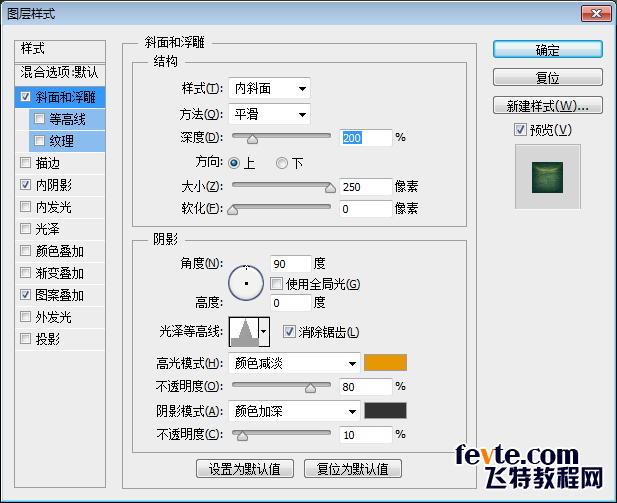
Task: Click the 高度 value field
Action: 290,303
